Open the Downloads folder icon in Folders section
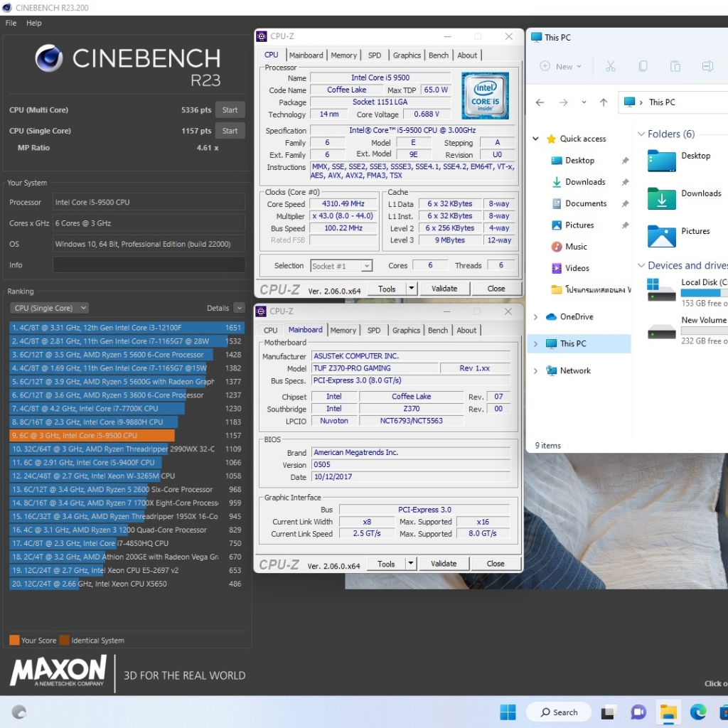The image size is (728, 728). [662, 198]
